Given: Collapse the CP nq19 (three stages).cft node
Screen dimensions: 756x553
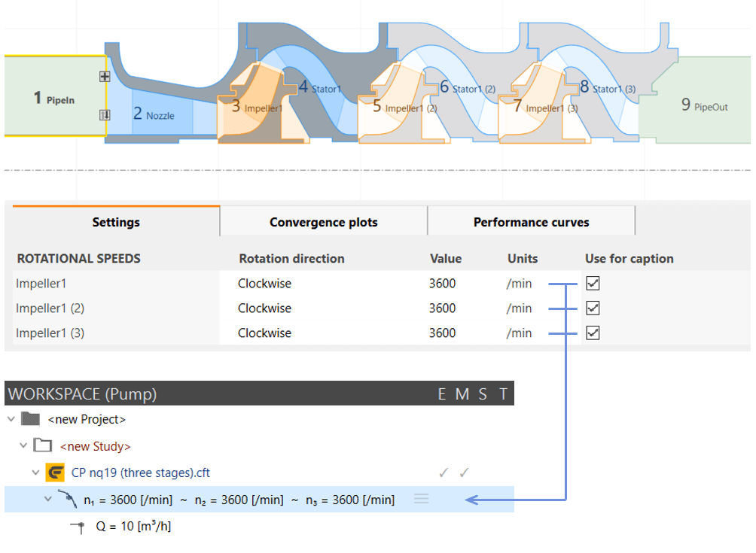Looking at the screenshot, I should (35, 472).
